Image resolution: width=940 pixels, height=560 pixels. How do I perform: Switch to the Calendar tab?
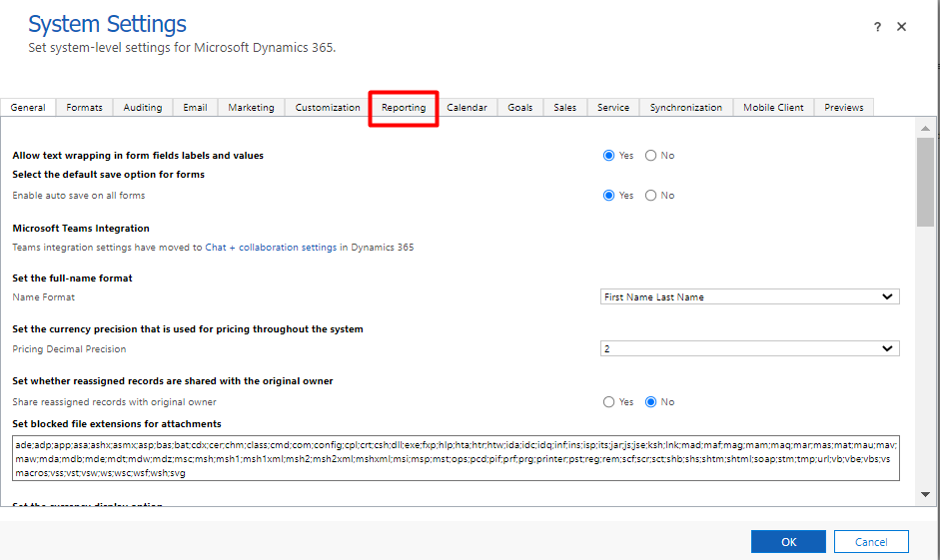[467, 107]
